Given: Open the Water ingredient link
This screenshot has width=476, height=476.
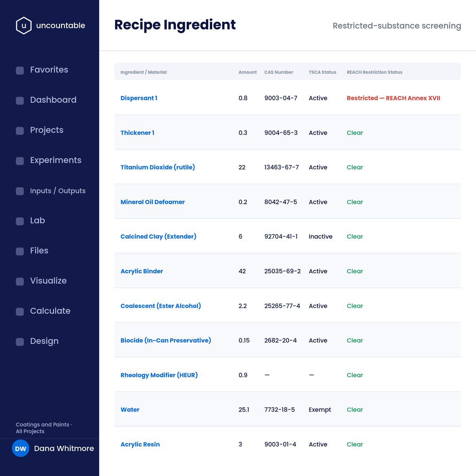Looking at the screenshot, I should [130, 410].
